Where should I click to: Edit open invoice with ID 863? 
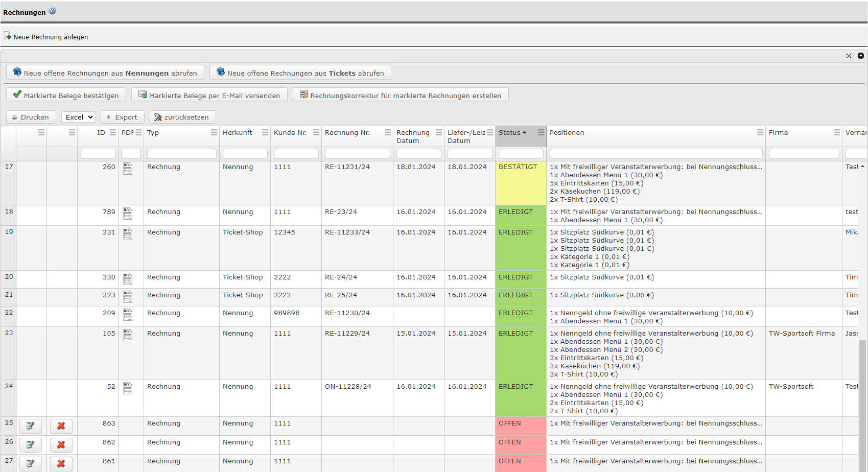[31, 426]
